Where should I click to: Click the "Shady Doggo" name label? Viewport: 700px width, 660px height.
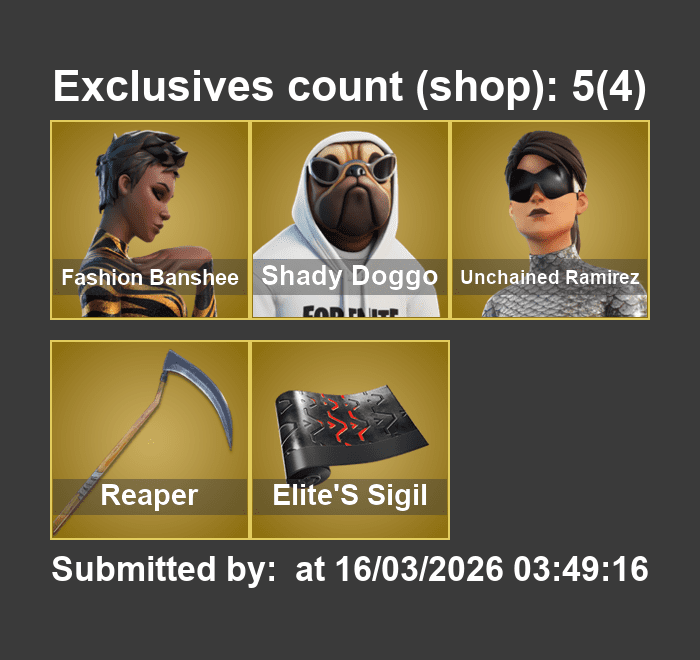click(350, 276)
